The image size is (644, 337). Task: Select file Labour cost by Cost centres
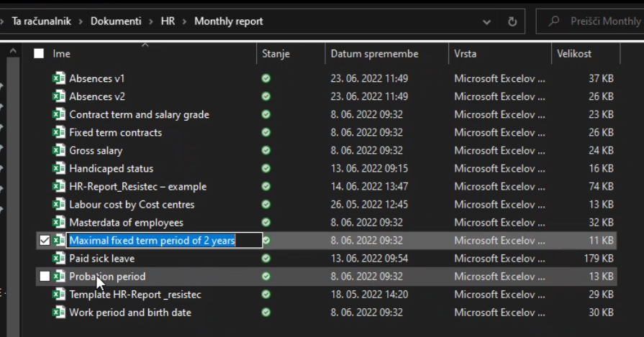pyautogui.click(x=132, y=205)
